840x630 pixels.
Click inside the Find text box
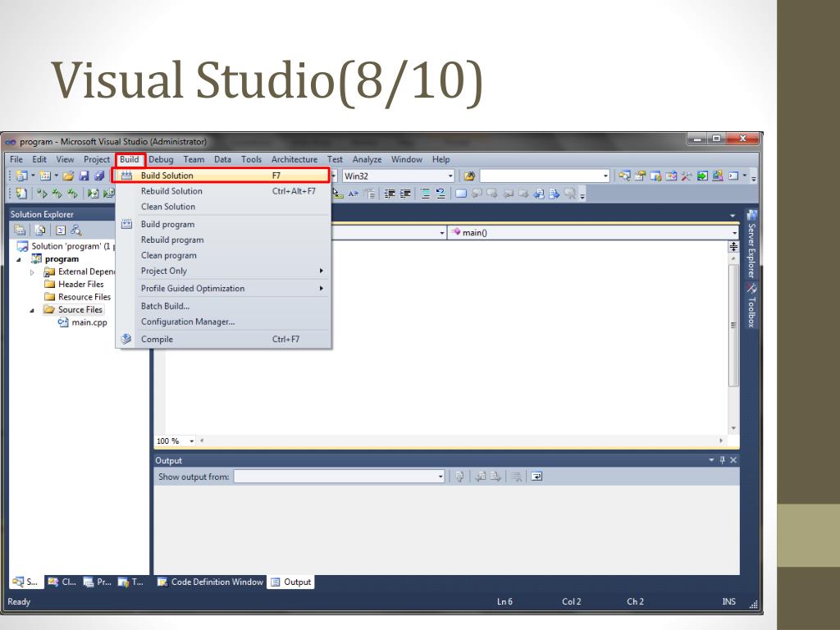point(540,176)
